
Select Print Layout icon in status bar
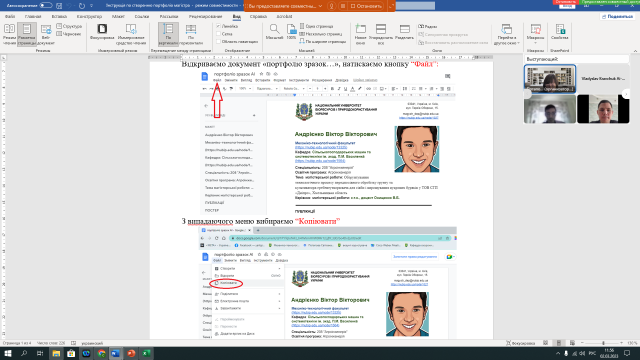click(x=559, y=343)
